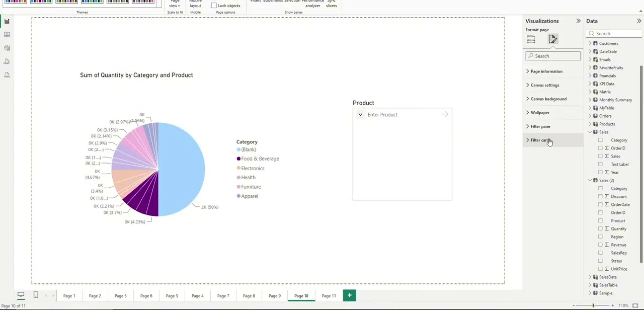
Task: Switch to Page 1 tab
Action: click(69, 296)
